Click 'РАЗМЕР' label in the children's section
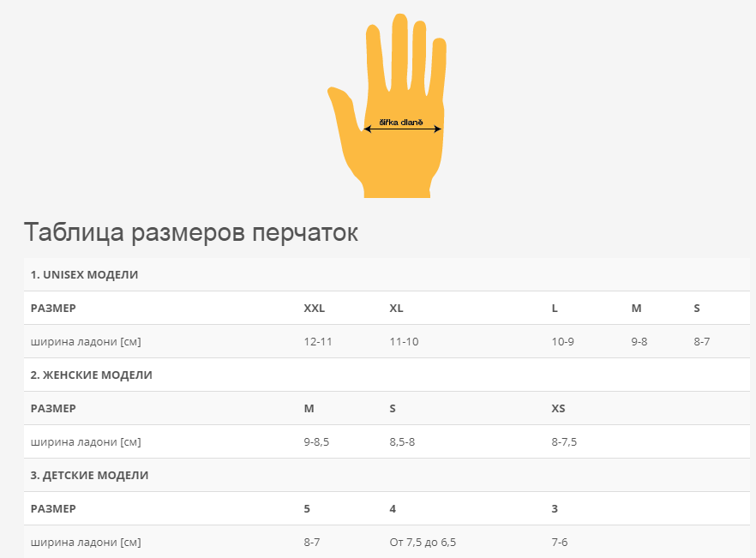Screen dimensions: 756x558 (x=53, y=509)
